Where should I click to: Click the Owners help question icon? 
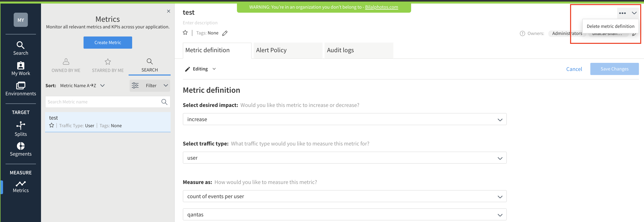522,33
